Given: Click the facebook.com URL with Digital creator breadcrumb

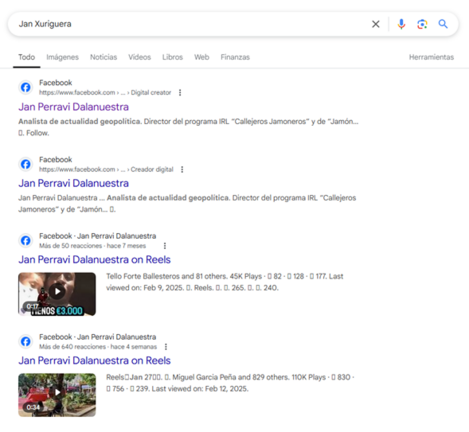Looking at the screenshot, I should [x=105, y=93].
